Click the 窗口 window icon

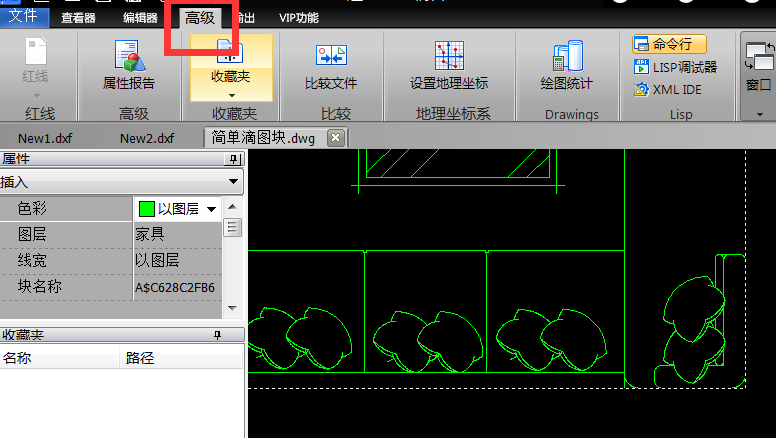coord(759,56)
